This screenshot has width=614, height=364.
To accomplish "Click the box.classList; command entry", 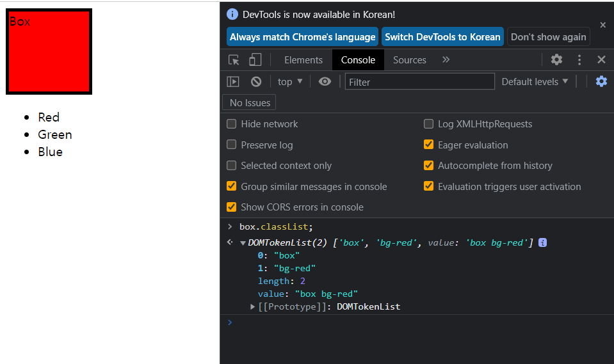I will click(276, 227).
